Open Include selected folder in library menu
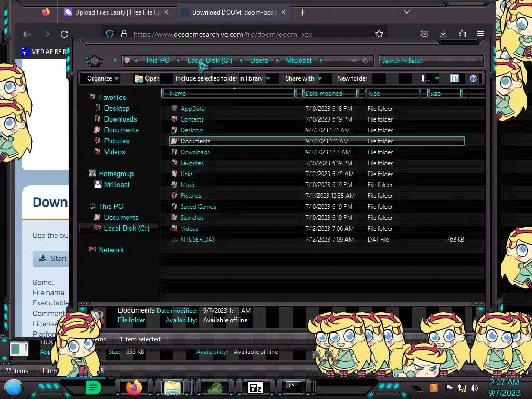This screenshot has height=399, width=532. (x=222, y=78)
